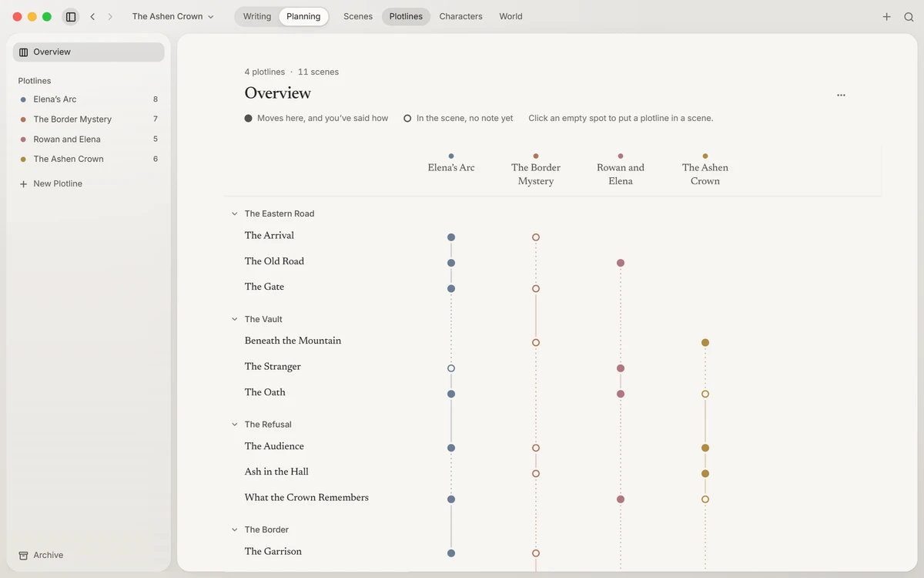Click The Border Mystery column header
This screenshot has width=924, height=578.
pos(536,170)
